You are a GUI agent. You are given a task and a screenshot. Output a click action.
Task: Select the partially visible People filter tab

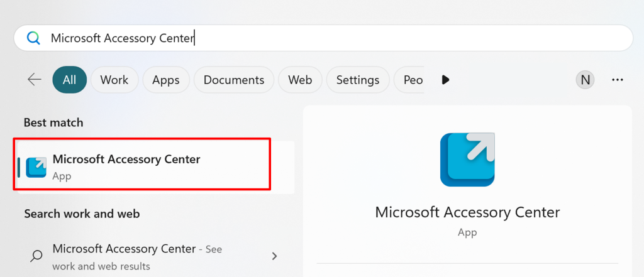click(409, 80)
